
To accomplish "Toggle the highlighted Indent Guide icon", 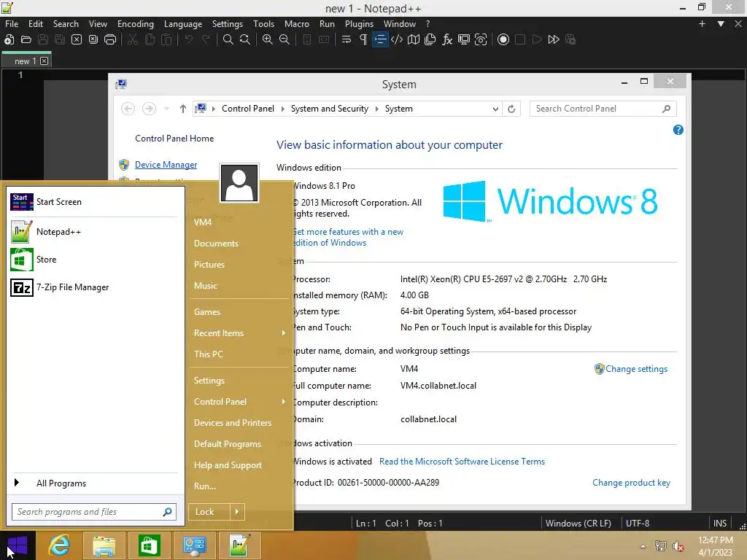I will click(x=379, y=39).
